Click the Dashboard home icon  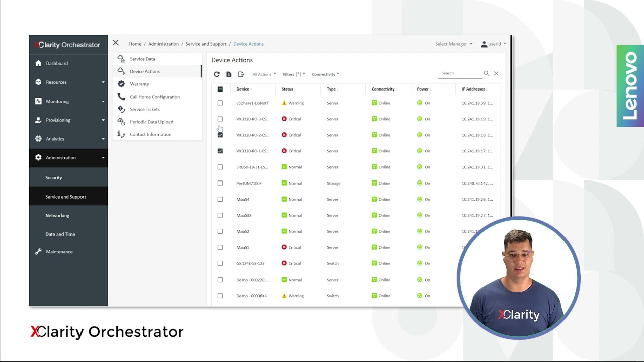(38, 63)
